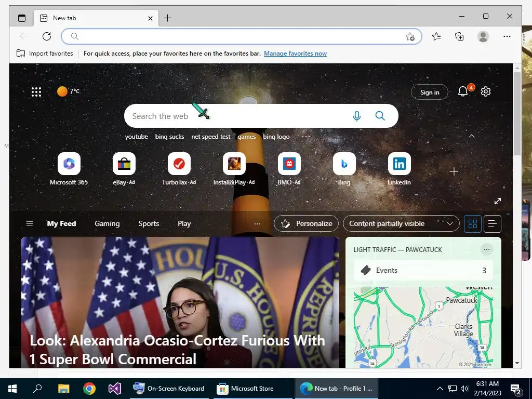Open the 7°C weather widget
Screen dimensions: 532x399
tap(68, 91)
